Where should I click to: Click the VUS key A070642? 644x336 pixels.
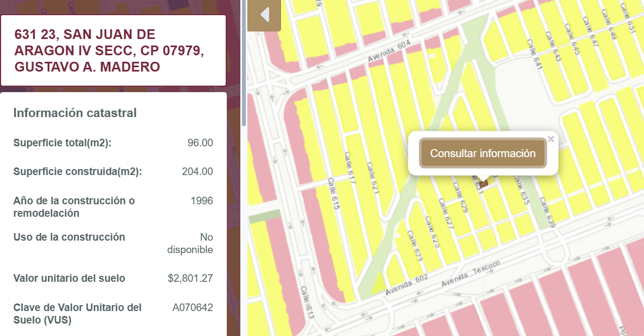point(192,308)
